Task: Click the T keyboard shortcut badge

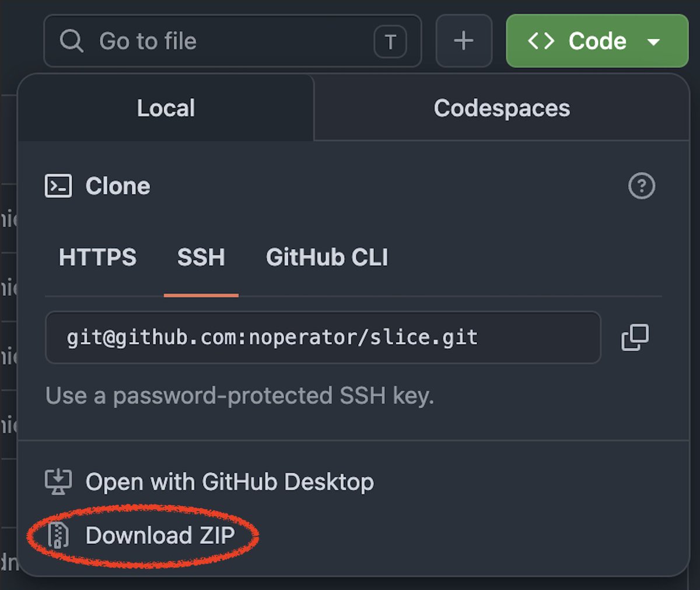Action: [x=390, y=41]
